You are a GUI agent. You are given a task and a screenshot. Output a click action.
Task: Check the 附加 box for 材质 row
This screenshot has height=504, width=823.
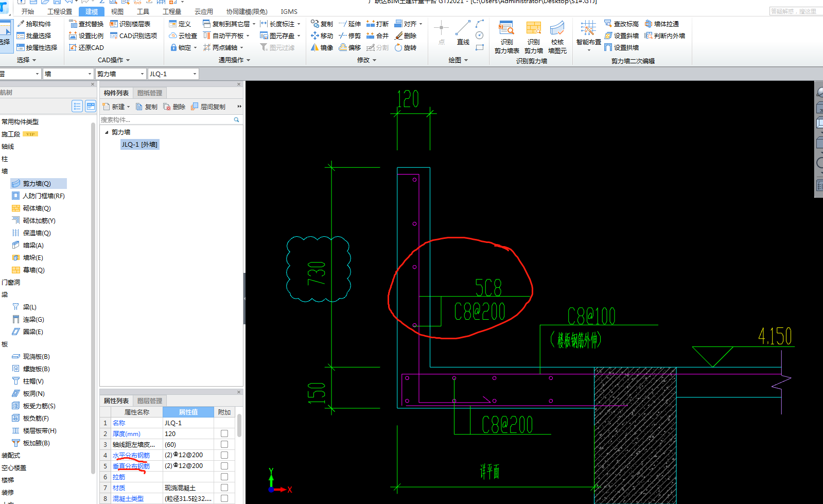(224, 488)
